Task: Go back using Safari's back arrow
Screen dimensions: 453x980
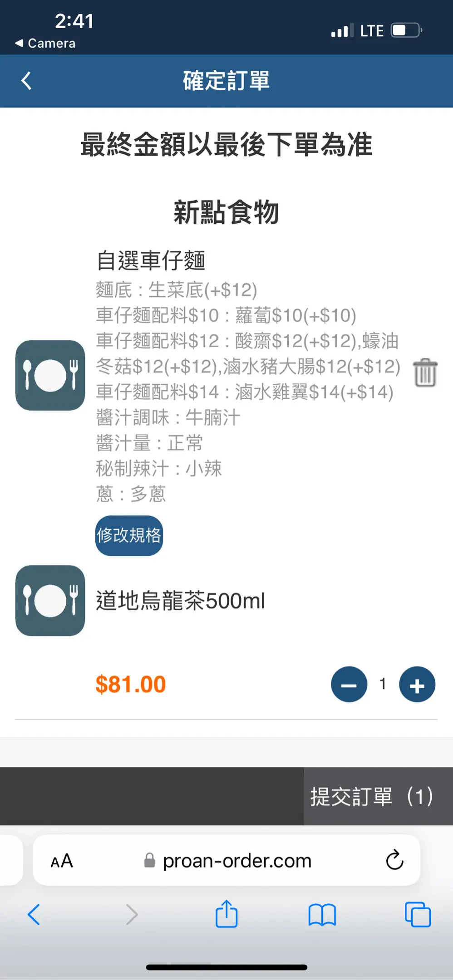Action: click(x=34, y=914)
